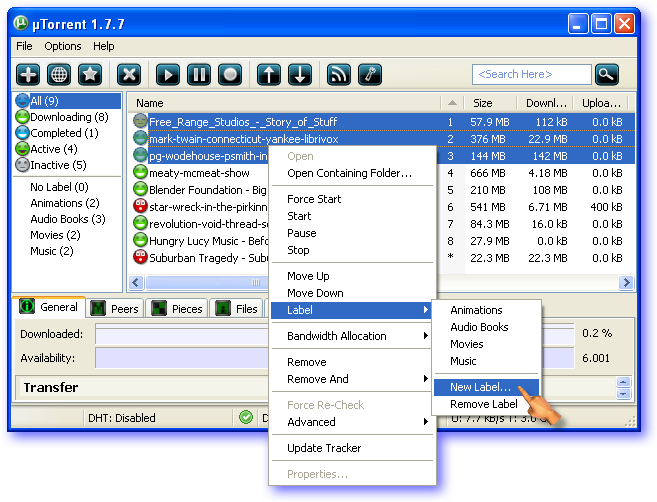
Task: Click the Move Down Queue arrow icon
Action: coord(300,74)
